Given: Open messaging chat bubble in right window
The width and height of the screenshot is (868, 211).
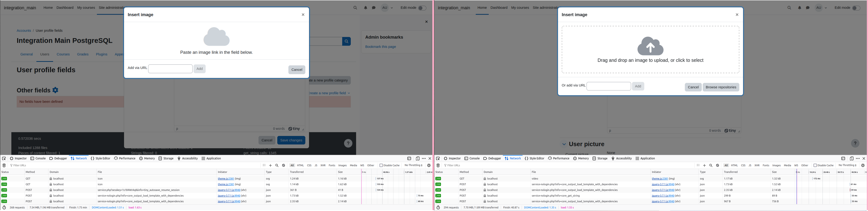Looking at the screenshot, I should tap(808, 8).
